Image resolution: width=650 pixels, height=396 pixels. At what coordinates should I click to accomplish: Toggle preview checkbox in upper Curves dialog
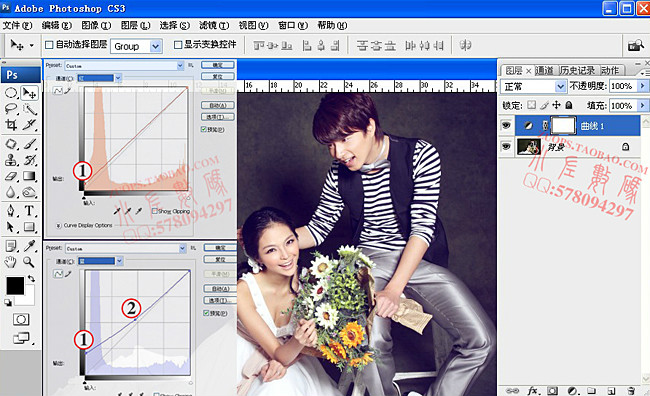pos(204,129)
